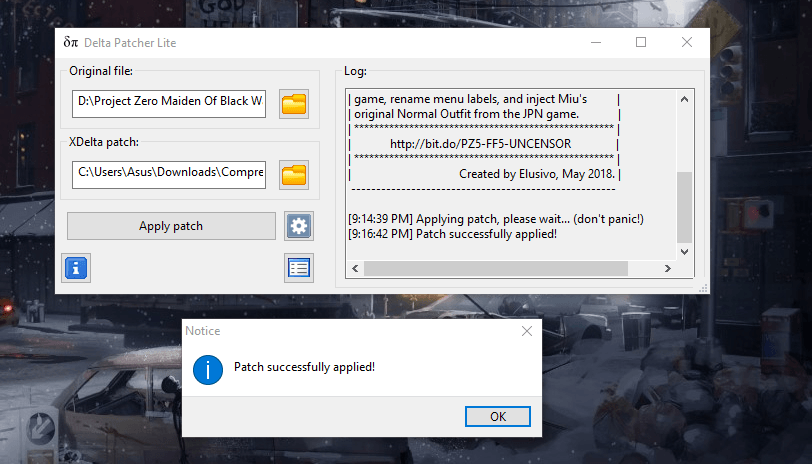Open patch settings gear icon
The image size is (812, 464).
point(299,226)
